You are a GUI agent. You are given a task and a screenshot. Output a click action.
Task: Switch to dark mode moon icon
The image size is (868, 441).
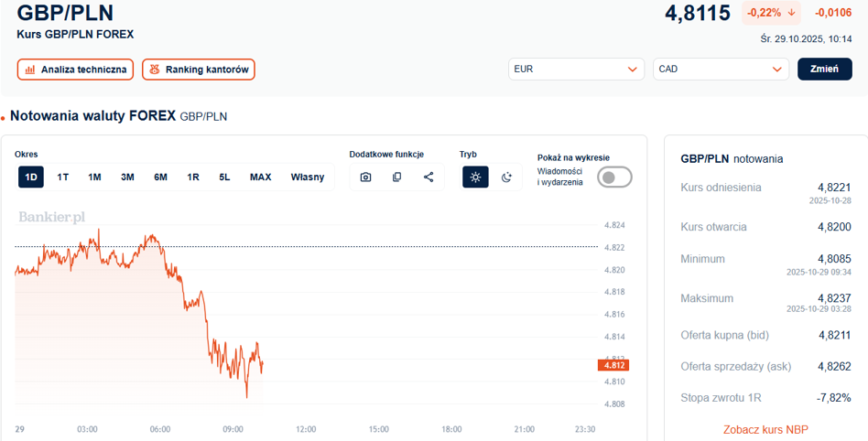tap(506, 177)
